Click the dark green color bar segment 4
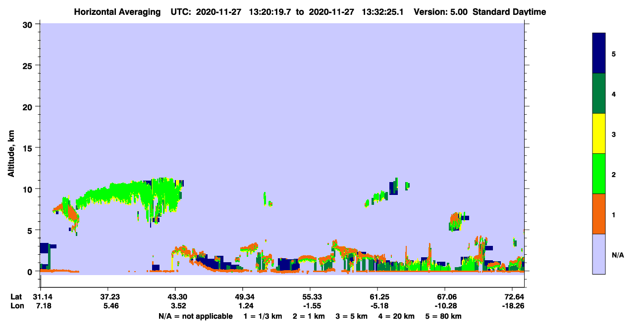Image resolution: width=644 pixels, height=330 pixels. pos(599,94)
